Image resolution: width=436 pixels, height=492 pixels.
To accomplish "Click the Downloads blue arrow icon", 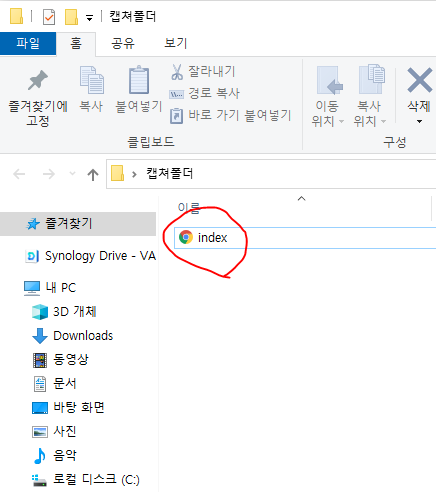I will (40, 336).
